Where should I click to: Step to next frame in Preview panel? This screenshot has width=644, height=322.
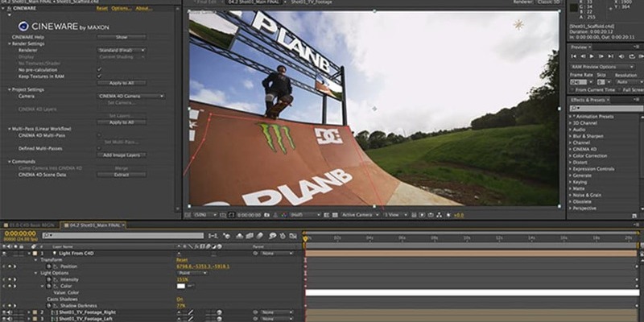point(601,56)
